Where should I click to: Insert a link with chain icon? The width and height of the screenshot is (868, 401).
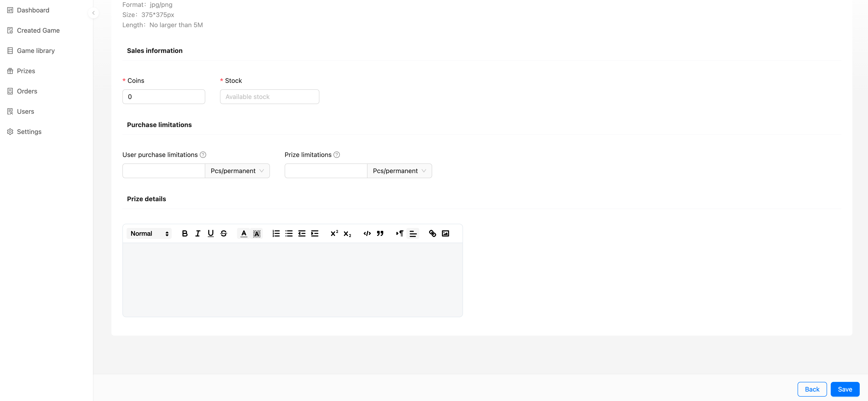coord(432,233)
